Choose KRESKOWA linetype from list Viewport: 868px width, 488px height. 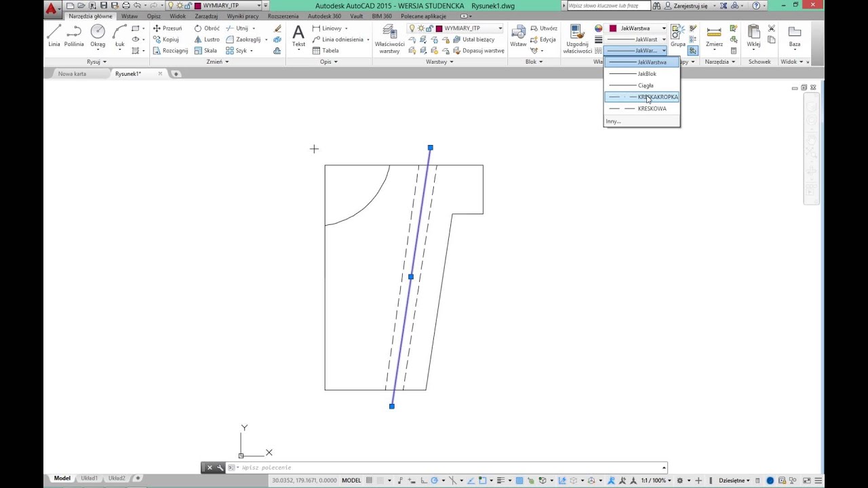(x=642, y=108)
